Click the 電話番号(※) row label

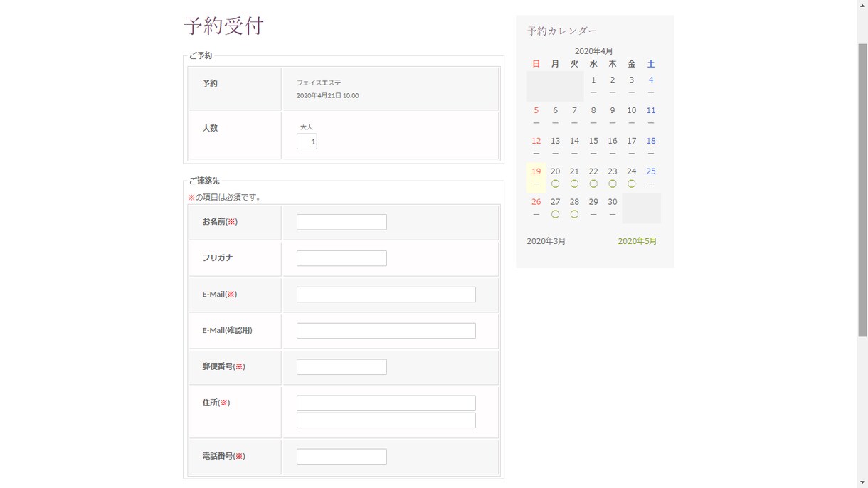(224, 456)
